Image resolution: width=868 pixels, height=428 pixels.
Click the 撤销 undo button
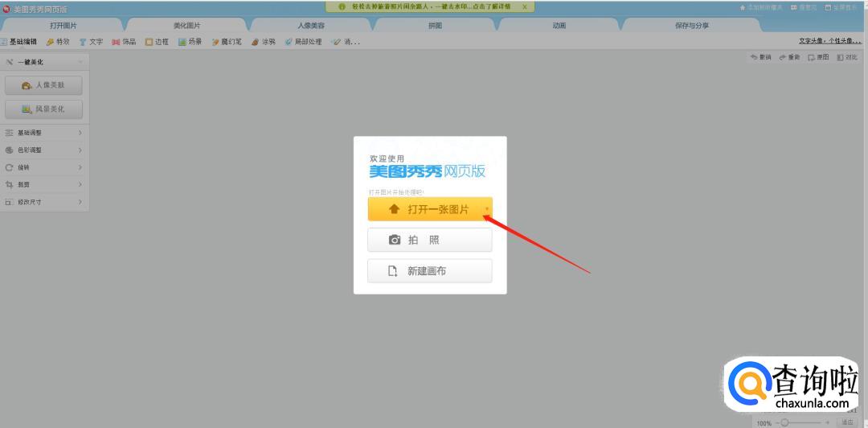pos(760,57)
